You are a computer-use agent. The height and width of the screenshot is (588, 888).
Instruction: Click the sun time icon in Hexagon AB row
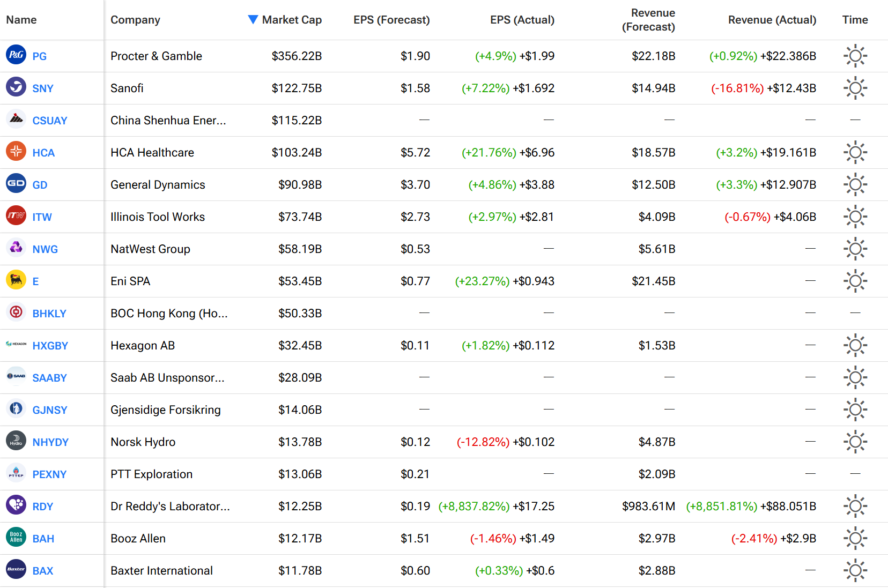[855, 345]
